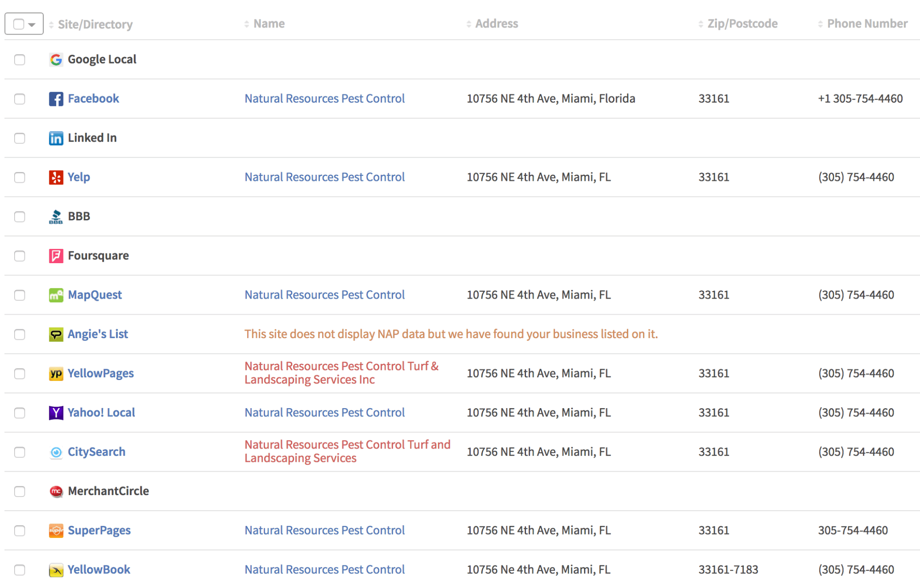
Task: Click the Yelp logo icon
Action: coord(56,177)
